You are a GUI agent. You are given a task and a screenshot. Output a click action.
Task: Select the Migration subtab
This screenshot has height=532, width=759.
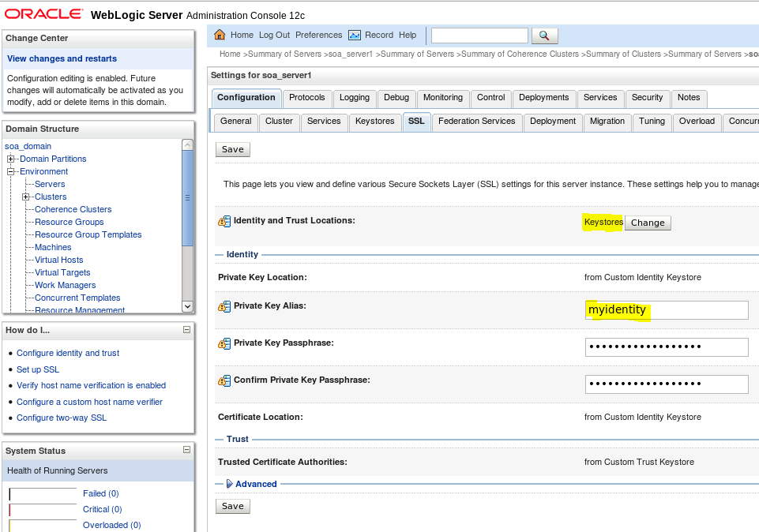(x=607, y=122)
